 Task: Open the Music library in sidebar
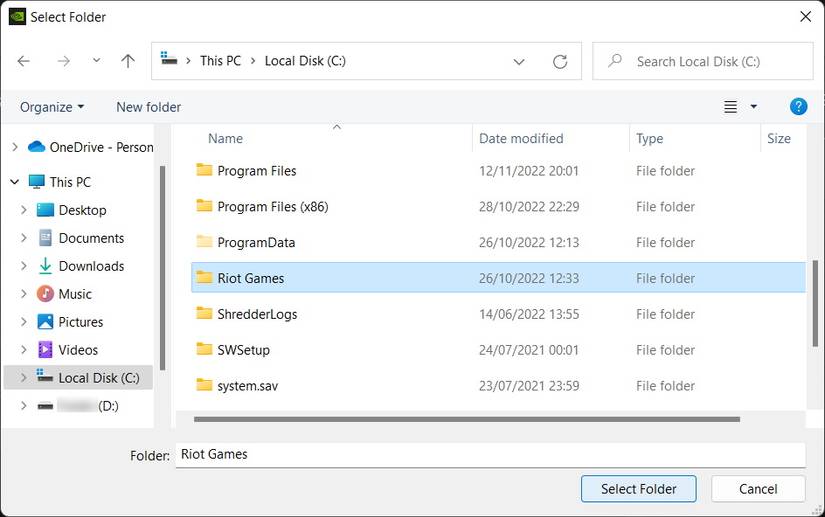pos(75,294)
